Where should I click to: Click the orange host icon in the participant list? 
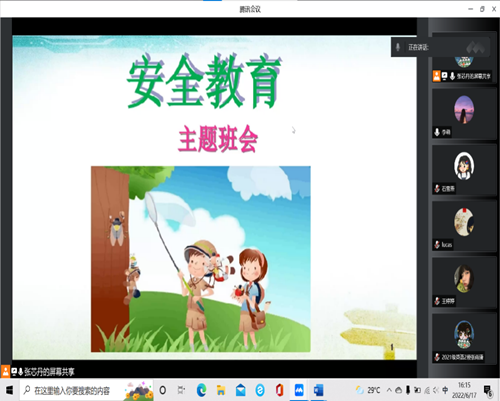click(437, 76)
